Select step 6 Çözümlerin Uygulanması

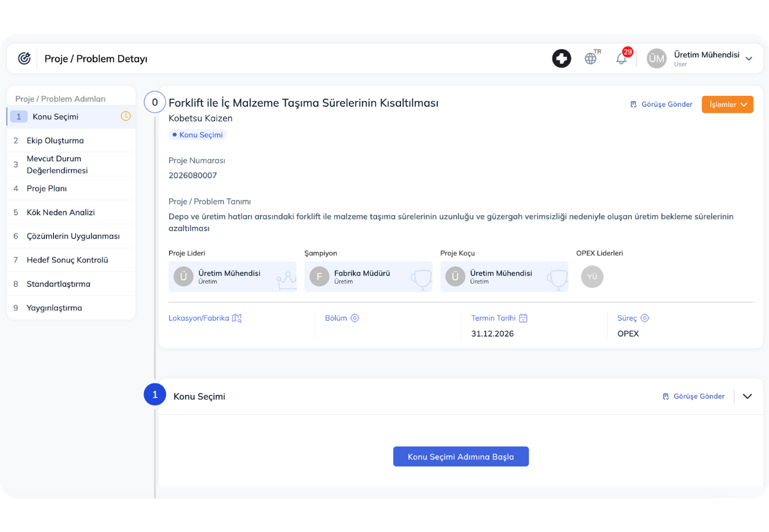71,236
